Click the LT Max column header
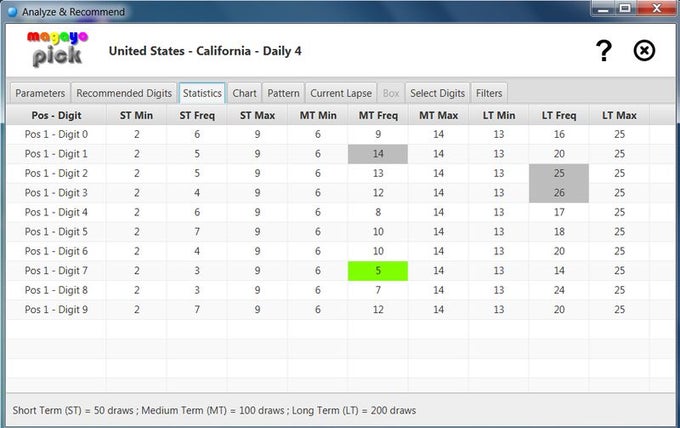The width and height of the screenshot is (680, 428). point(619,115)
